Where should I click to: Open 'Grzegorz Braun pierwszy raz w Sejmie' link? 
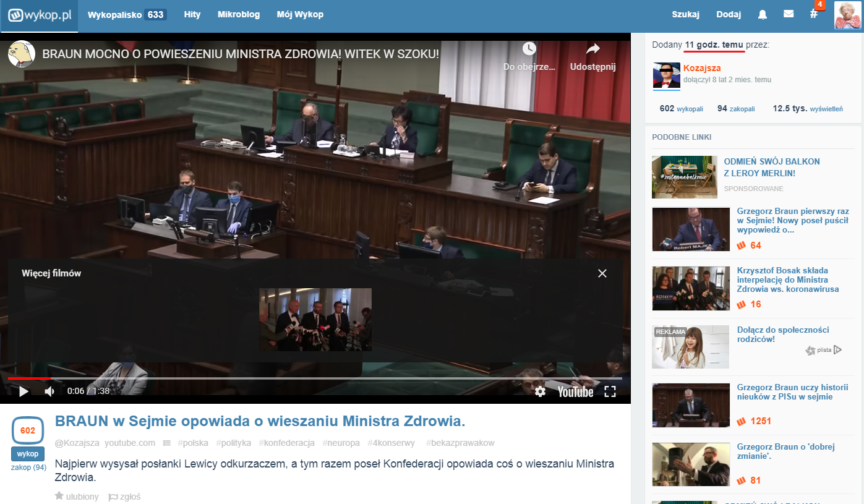(793, 221)
